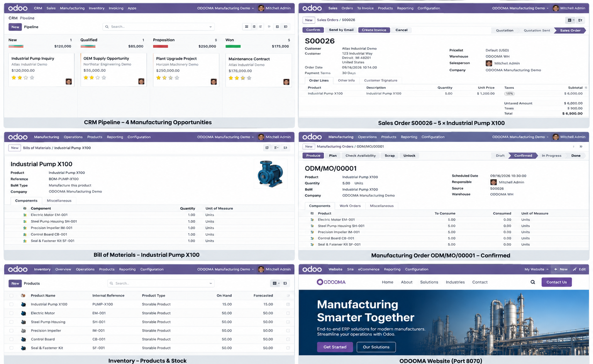The image size is (593, 364).
Task: Check the Steel Pump Housing row checkbox in Inventory
Action: click(11, 322)
